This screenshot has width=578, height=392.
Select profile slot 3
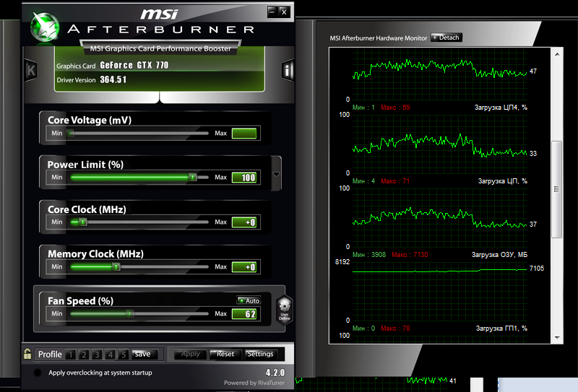point(97,354)
